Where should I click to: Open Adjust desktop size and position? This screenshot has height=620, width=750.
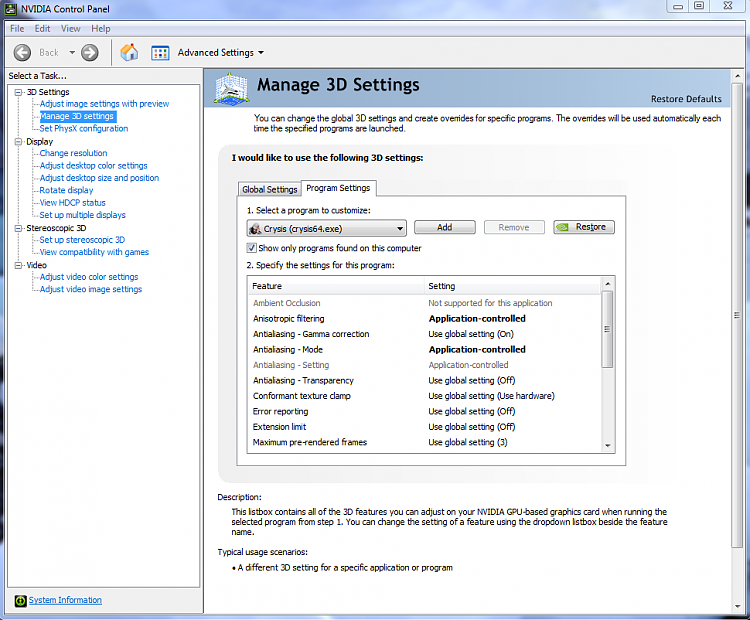(x=99, y=178)
